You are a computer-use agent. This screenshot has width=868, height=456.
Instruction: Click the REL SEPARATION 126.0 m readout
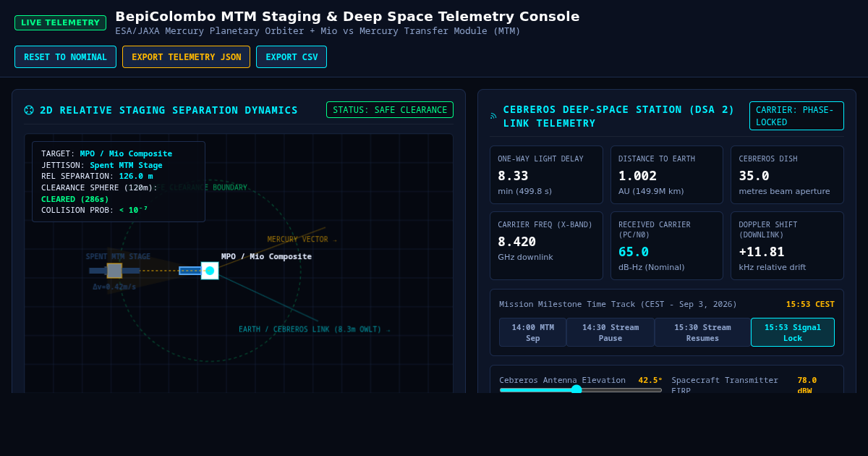[97, 176]
